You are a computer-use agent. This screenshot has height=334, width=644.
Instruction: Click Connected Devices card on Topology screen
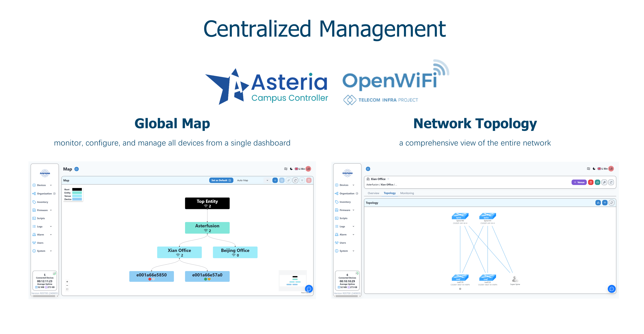click(347, 281)
